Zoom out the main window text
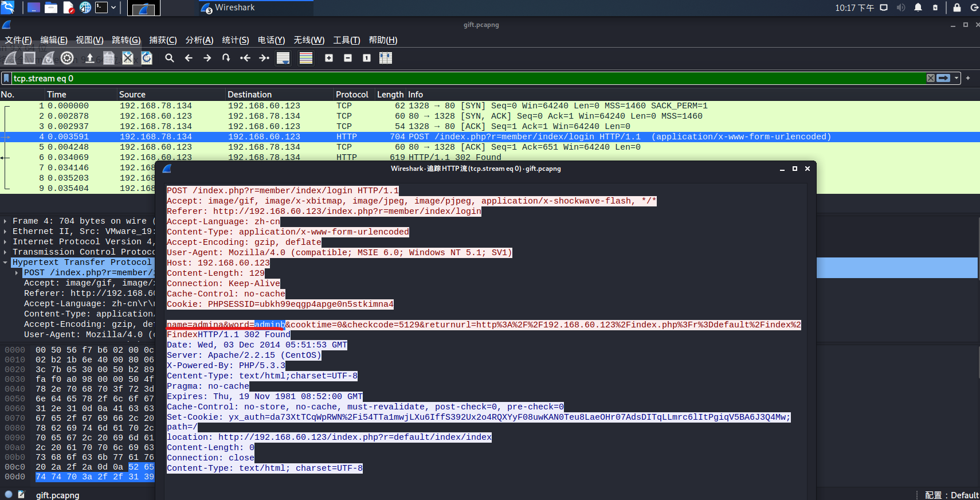This screenshot has height=500, width=980. pos(348,58)
